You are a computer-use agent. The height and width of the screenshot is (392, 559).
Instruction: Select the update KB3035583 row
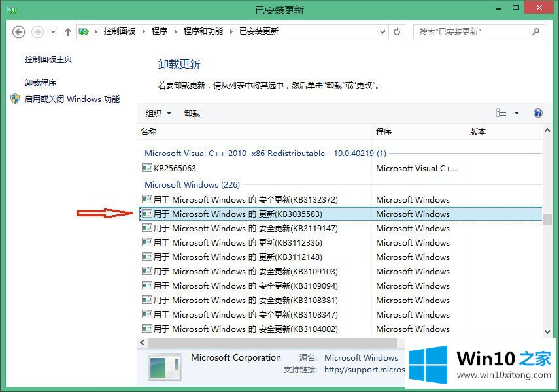pos(340,214)
